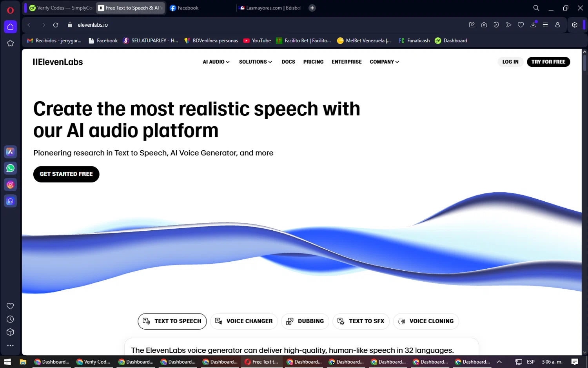Go back to previous page
The width and height of the screenshot is (588, 368).
click(x=29, y=25)
